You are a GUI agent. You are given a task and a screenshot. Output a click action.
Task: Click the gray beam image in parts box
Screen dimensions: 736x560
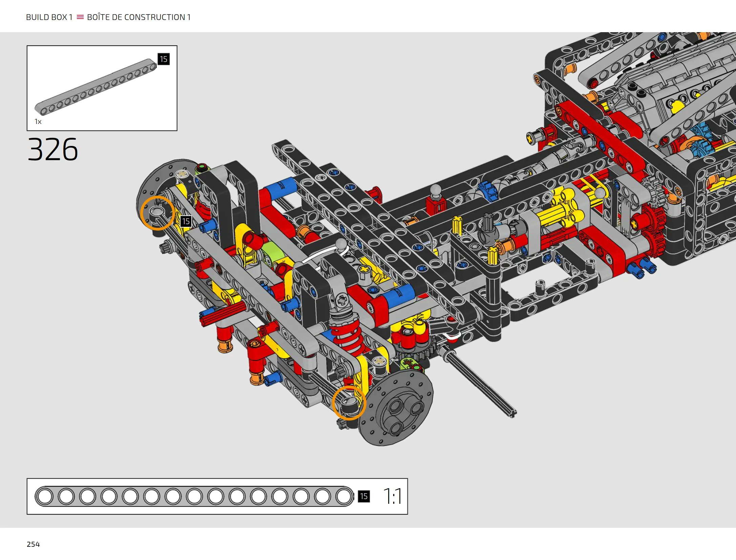point(96,87)
